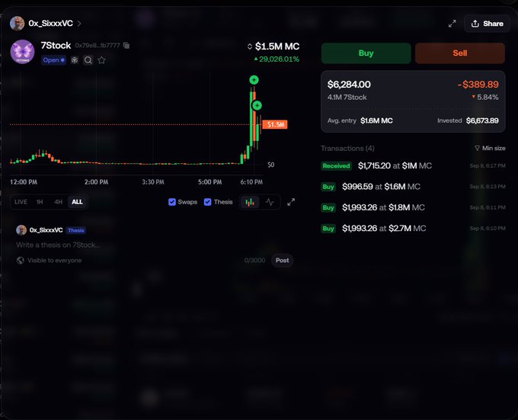Select the 1H timeframe tab
The width and height of the screenshot is (518, 420).
(x=40, y=202)
